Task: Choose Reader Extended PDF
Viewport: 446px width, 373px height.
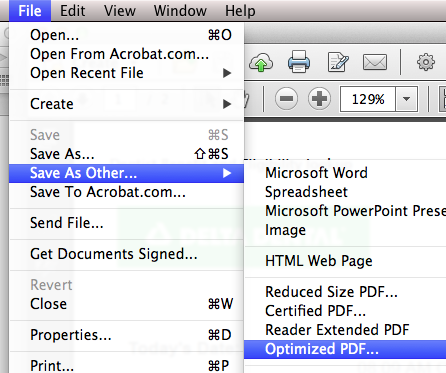Action: [345, 330]
